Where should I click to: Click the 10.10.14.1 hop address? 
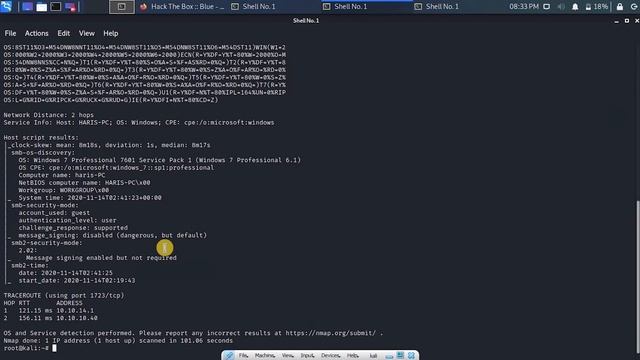(75, 311)
